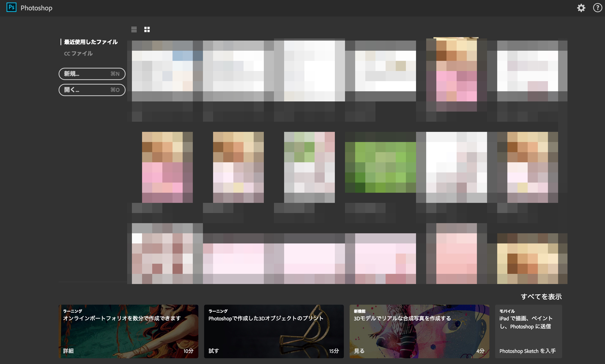Switch to list view icon

tap(134, 29)
